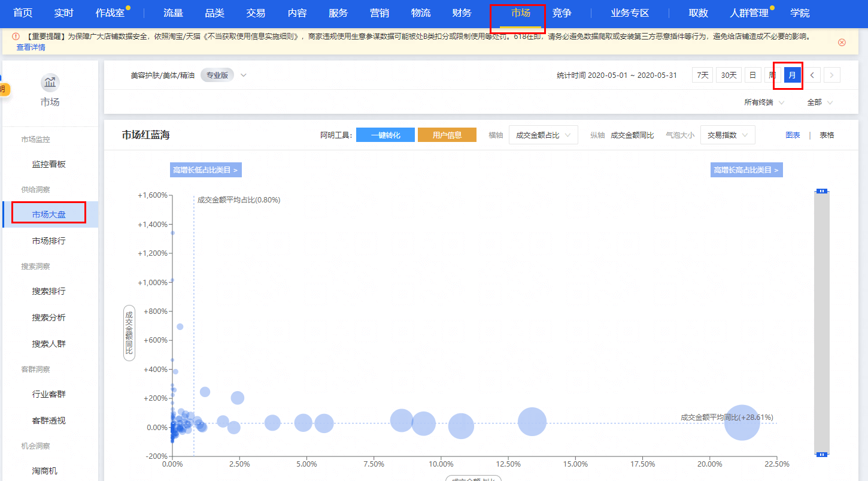868x481 pixels.
Task: Click the 市场 chart icon in the sidebar
Action: pyautogui.click(x=50, y=82)
